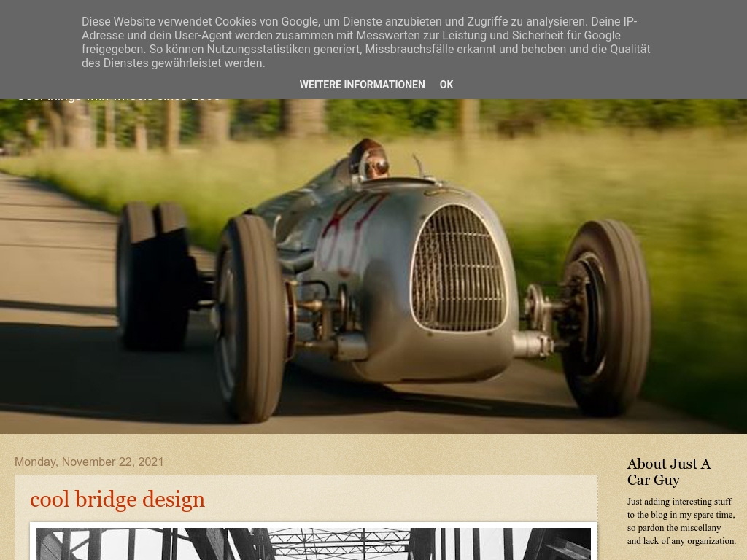Enlarge the black-and-white bridge construction photo
The width and height of the screenshot is (747, 560).
pyautogui.click(x=314, y=544)
